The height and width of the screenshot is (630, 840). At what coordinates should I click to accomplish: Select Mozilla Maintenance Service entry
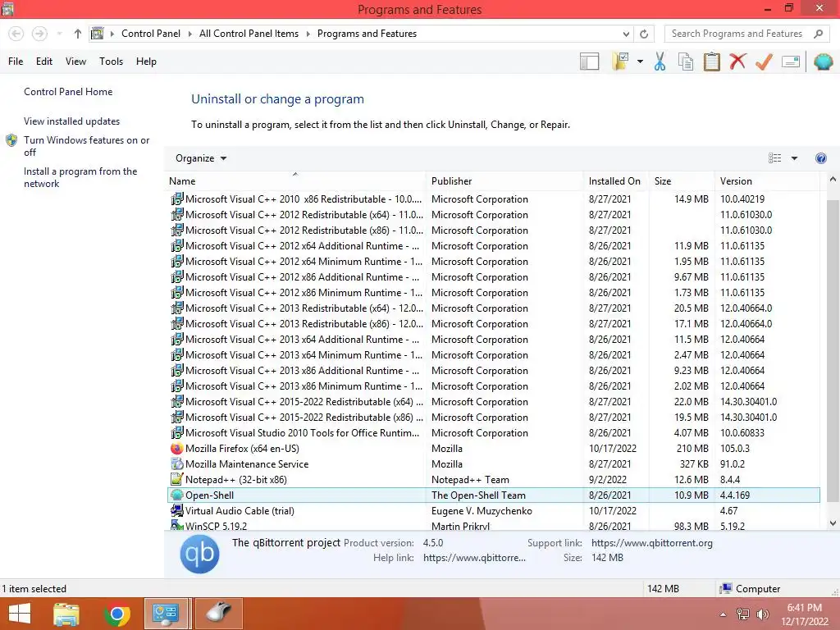tap(493, 464)
